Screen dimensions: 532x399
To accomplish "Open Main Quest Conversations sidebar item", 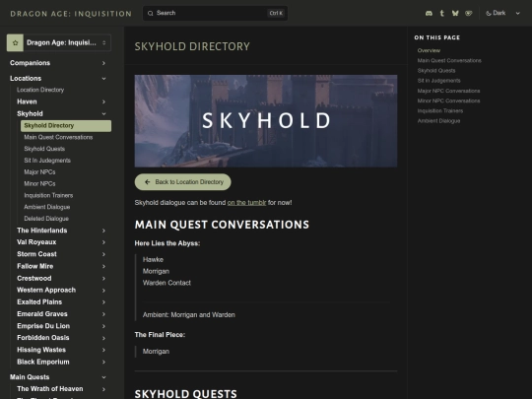I will pos(58,137).
